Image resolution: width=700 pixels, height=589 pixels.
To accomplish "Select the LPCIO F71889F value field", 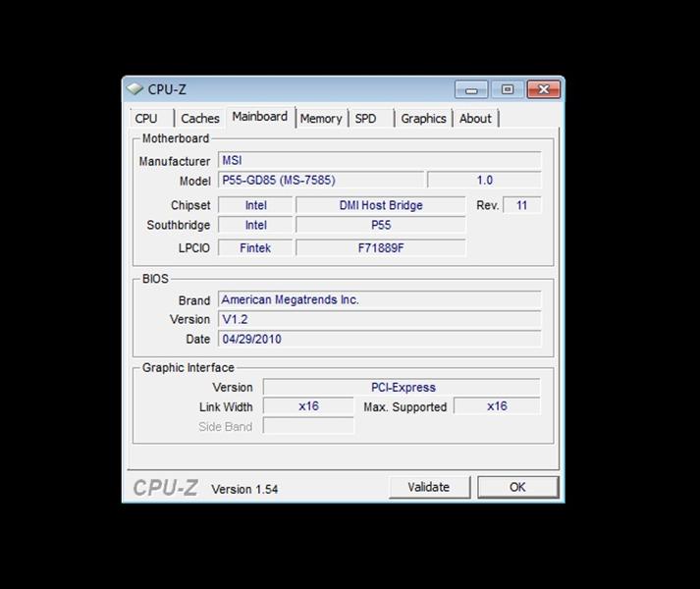I will (x=380, y=248).
